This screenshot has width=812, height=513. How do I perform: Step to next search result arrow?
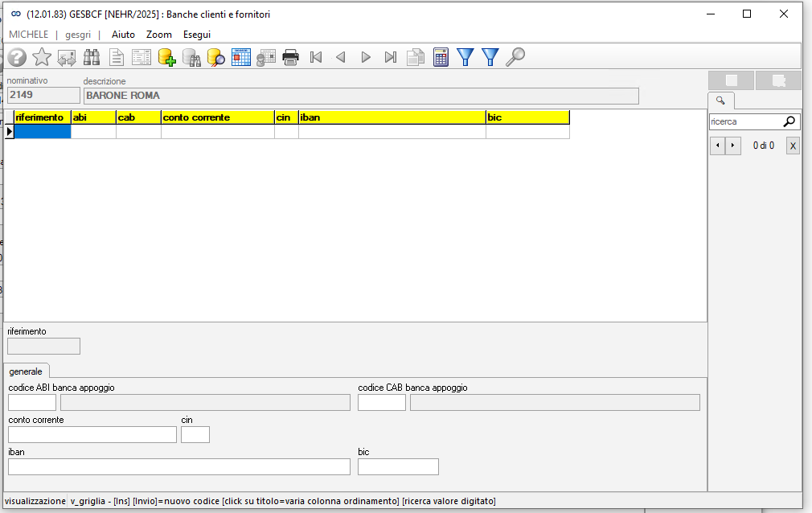(x=732, y=146)
